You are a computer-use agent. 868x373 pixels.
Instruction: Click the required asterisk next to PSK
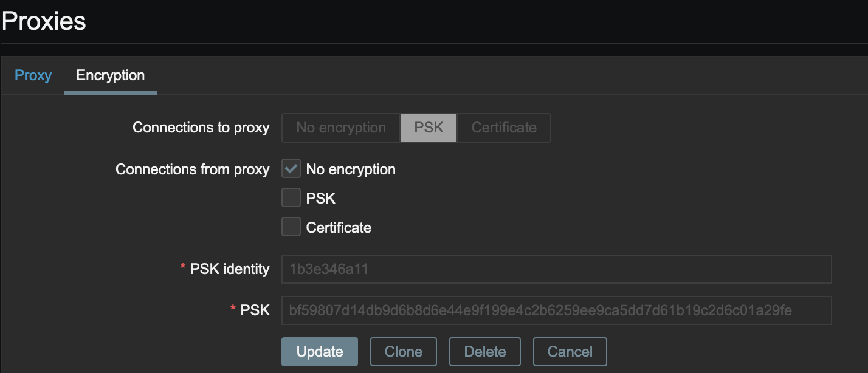232,309
